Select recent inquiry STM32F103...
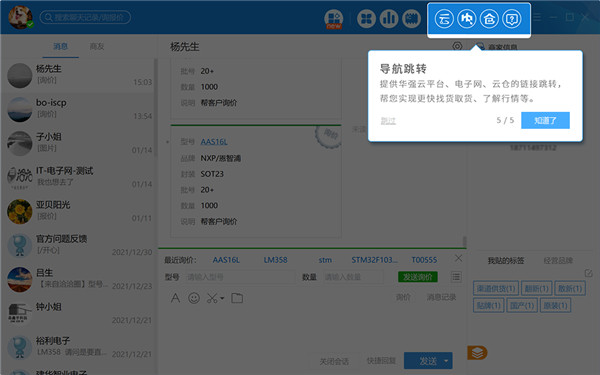 point(374,260)
